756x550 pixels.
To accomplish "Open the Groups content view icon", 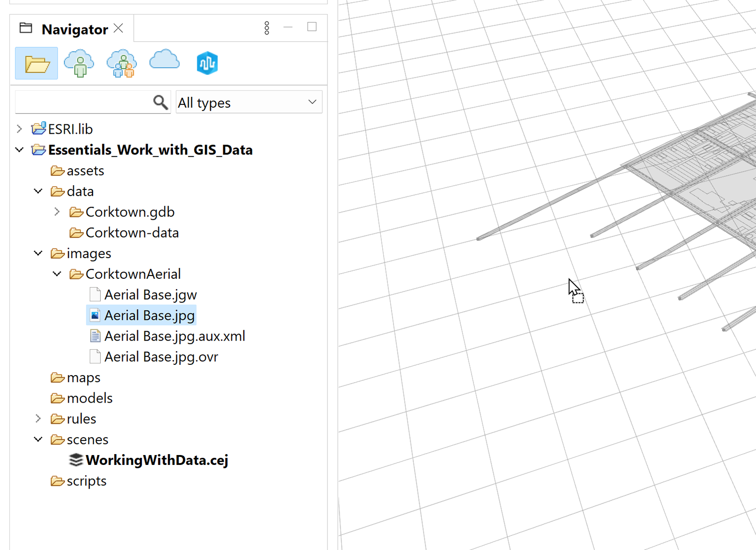I will click(121, 63).
